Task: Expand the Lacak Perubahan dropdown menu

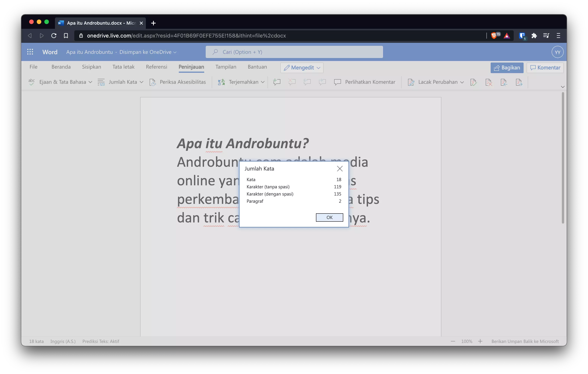Action: [462, 82]
